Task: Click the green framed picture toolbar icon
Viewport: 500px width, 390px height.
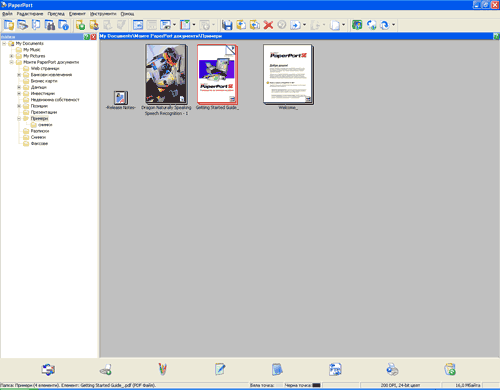Action: pos(357,25)
